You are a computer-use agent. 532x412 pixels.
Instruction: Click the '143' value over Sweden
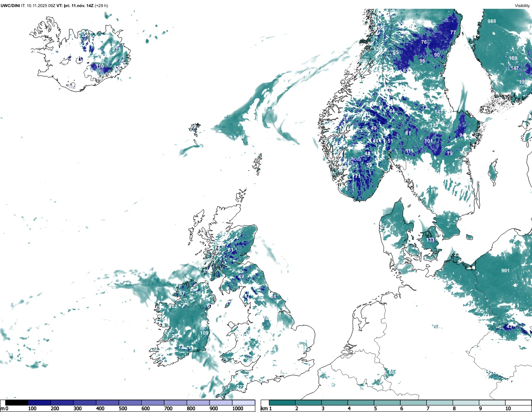[438, 112]
